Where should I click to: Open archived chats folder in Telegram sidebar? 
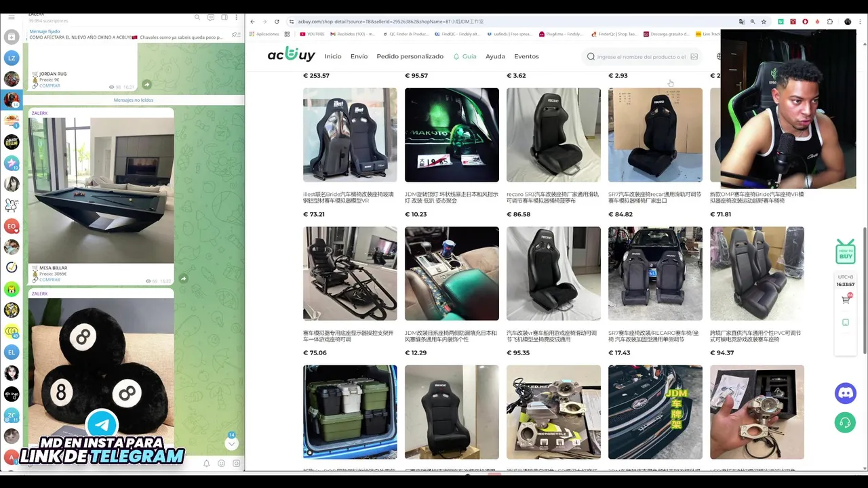[12, 37]
